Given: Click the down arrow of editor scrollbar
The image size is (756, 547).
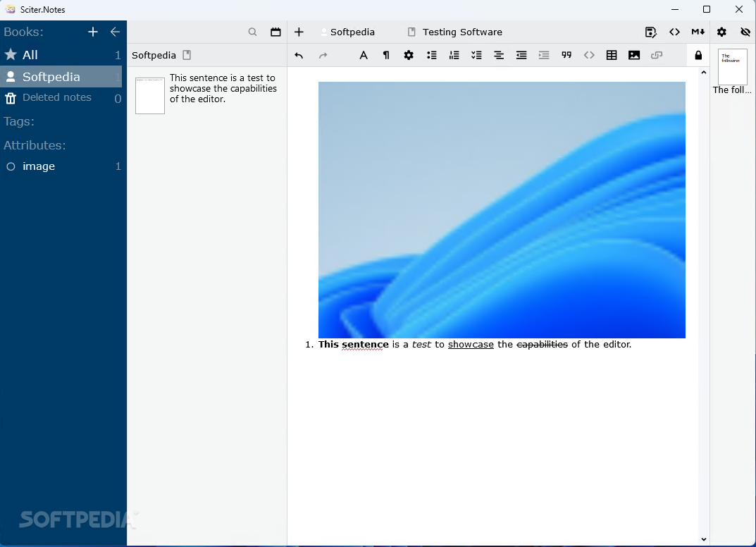Looking at the screenshot, I should (x=704, y=539).
